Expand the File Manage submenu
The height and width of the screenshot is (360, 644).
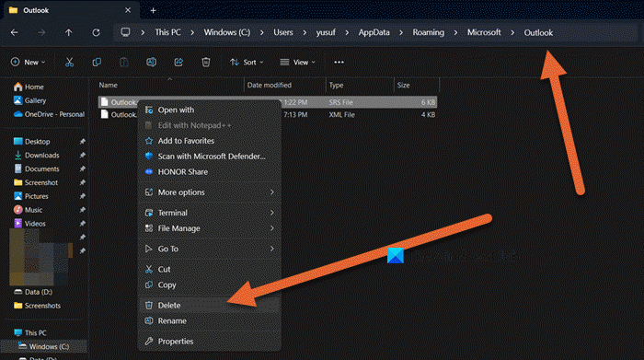click(x=210, y=228)
